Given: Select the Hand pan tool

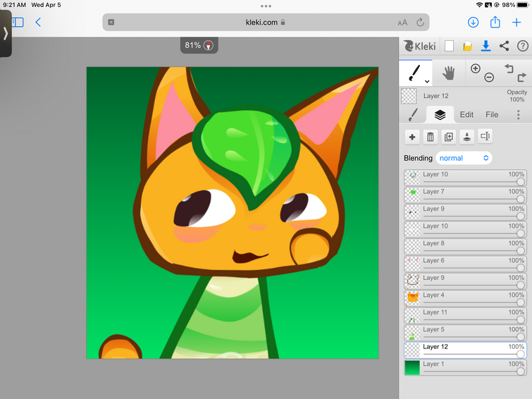Looking at the screenshot, I should coord(448,72).
